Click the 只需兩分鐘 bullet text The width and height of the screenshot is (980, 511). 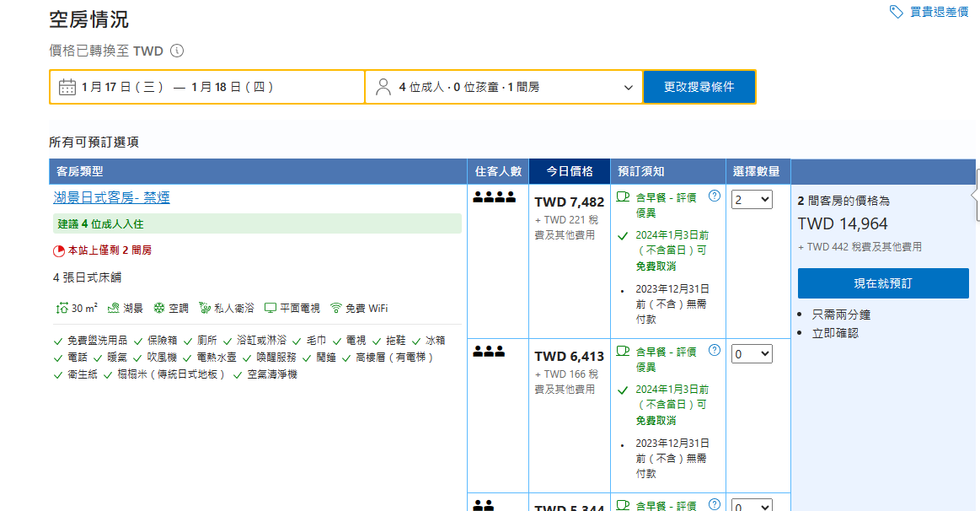tap(841, 315)
